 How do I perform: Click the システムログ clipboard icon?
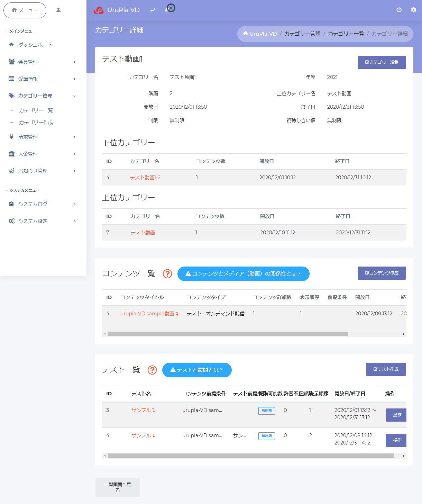coord(11,204)
